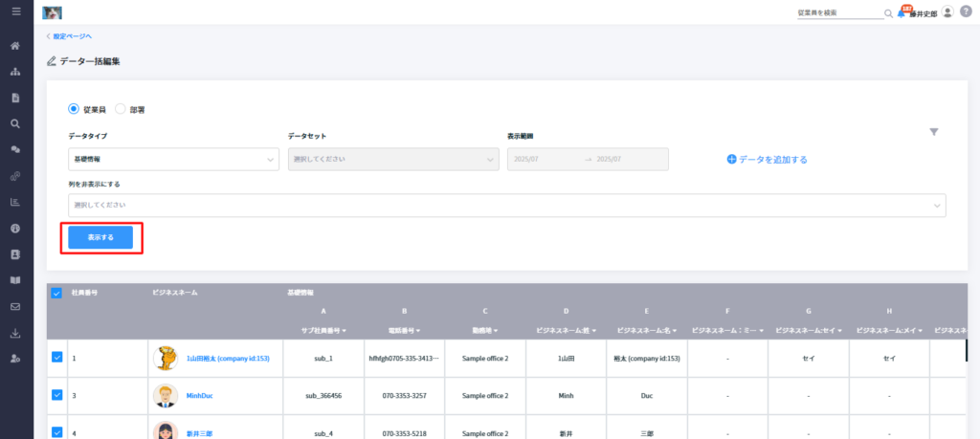The height and width of the screenshot is (439, 980).
Task: Open the notifications bell with badge
Action: pos(902,12)
